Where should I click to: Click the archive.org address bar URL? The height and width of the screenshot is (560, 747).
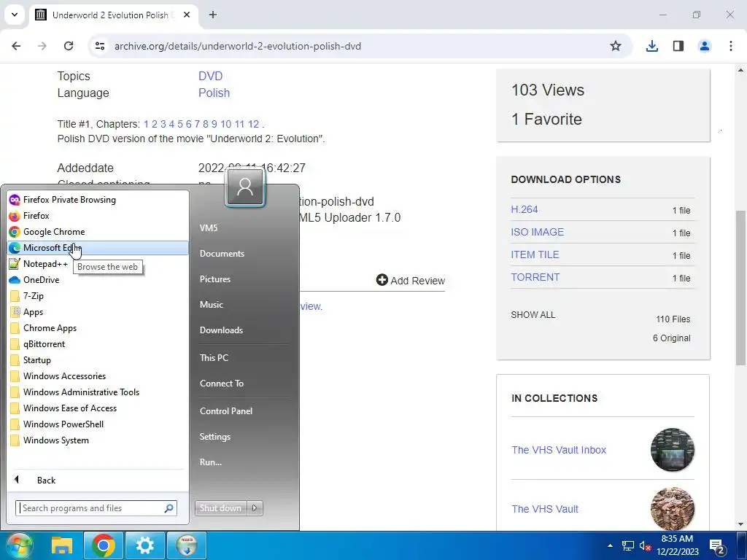coord(238,46)
